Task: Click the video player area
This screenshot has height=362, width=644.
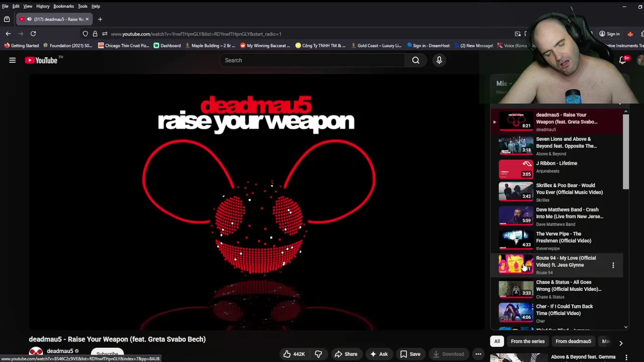Action: (257, 202)
